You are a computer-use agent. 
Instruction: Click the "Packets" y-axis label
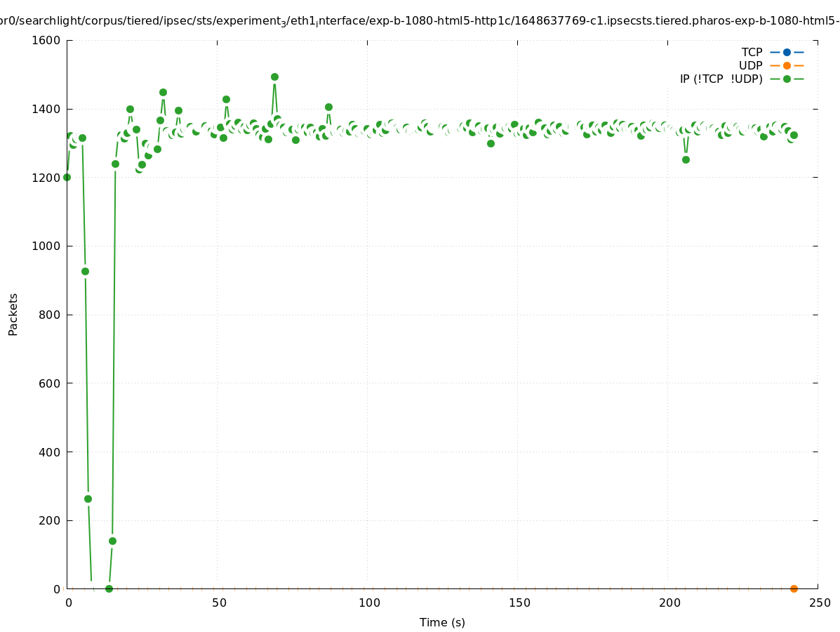tap(13, 314)
